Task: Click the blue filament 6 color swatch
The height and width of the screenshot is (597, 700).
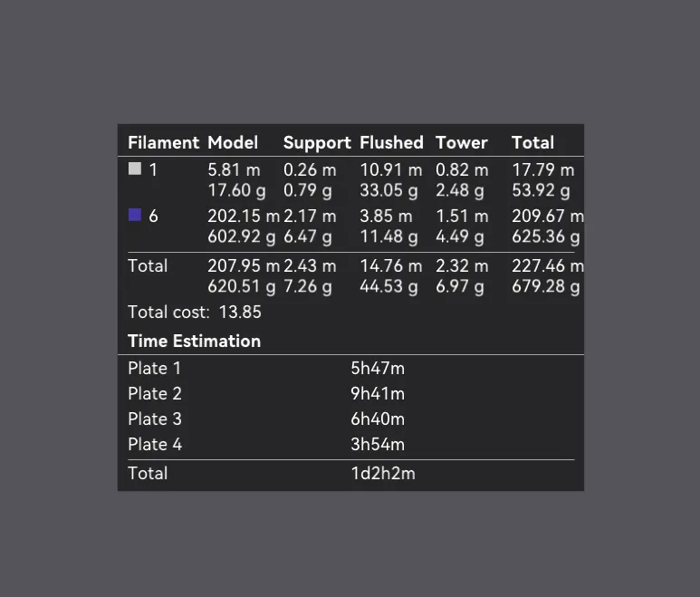Action: click(135, 215)
